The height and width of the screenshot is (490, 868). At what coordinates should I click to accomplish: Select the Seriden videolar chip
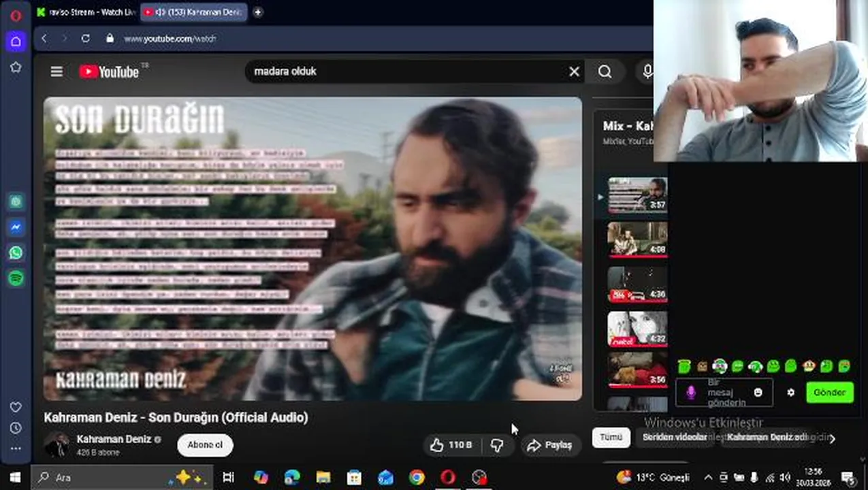point(675,438)
